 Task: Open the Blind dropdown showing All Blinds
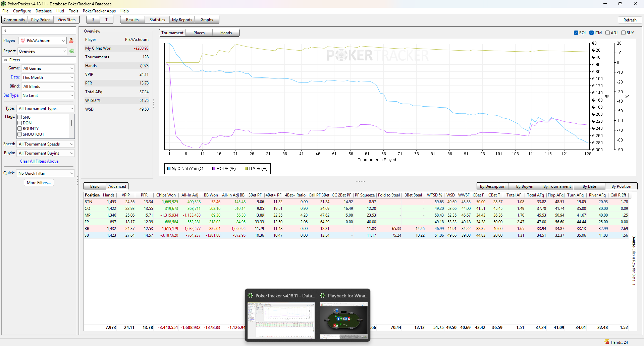[x=48, y=86]
